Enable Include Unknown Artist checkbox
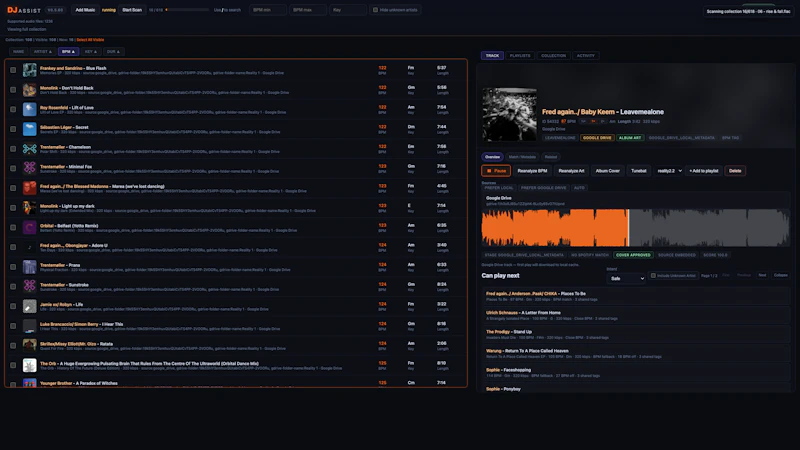Viewport: 800px width, 450px height. click(x=653, y=276)
